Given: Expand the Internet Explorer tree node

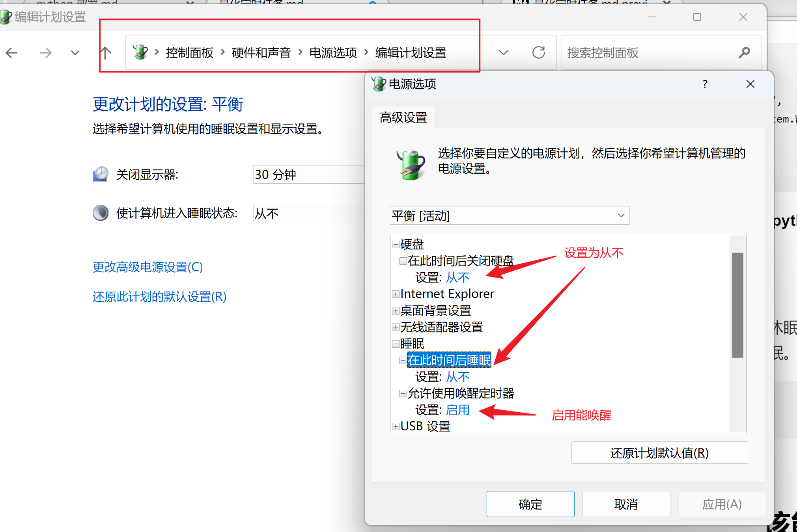Looking at the screenshot, I should pos(396,294).
